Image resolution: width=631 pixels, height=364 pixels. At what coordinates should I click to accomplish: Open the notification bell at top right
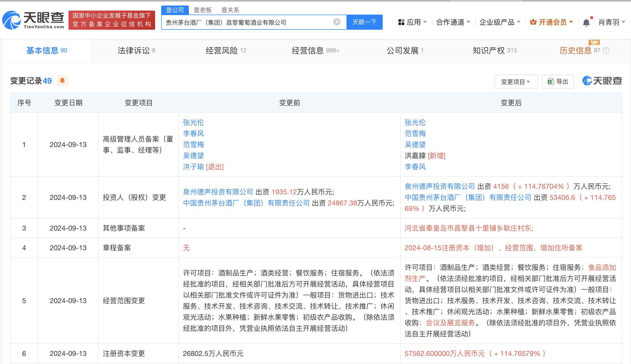[x=586, y=22]
